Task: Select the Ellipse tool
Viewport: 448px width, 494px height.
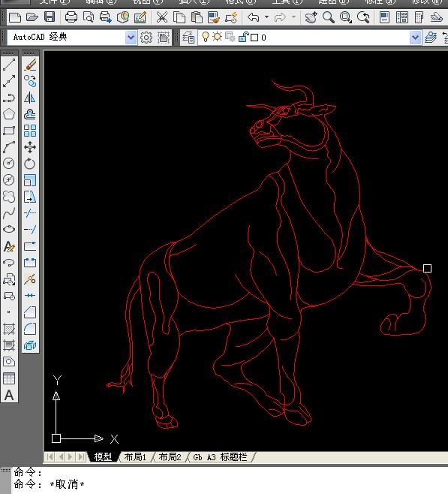Action: (9, 230)
